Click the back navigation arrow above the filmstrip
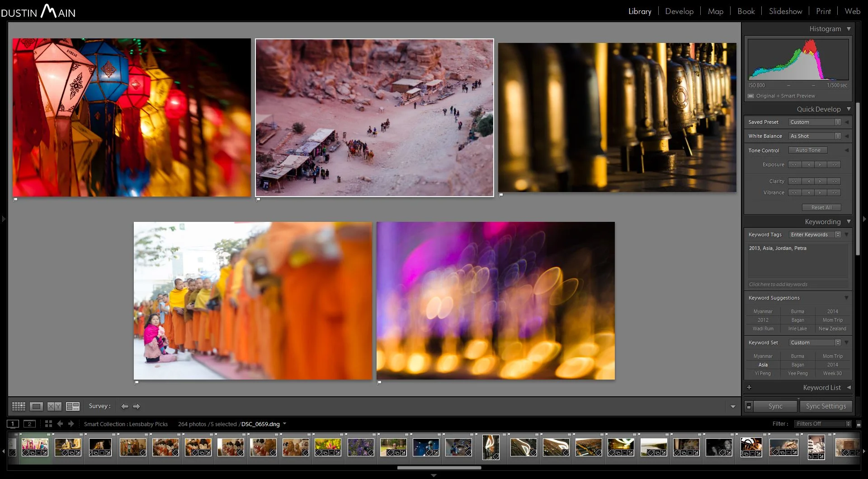Screen dimensions: 868x479 pyautogui.click(x=60, y=424)
